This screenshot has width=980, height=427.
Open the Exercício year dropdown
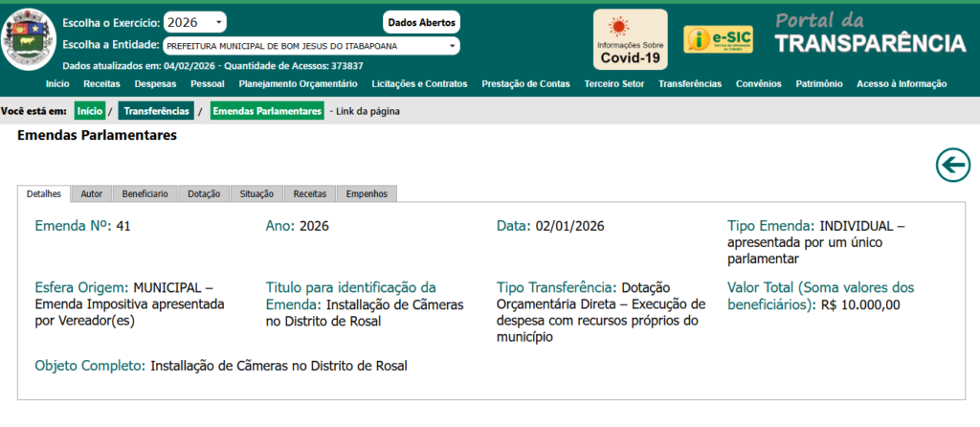click(x=195, y=22)
